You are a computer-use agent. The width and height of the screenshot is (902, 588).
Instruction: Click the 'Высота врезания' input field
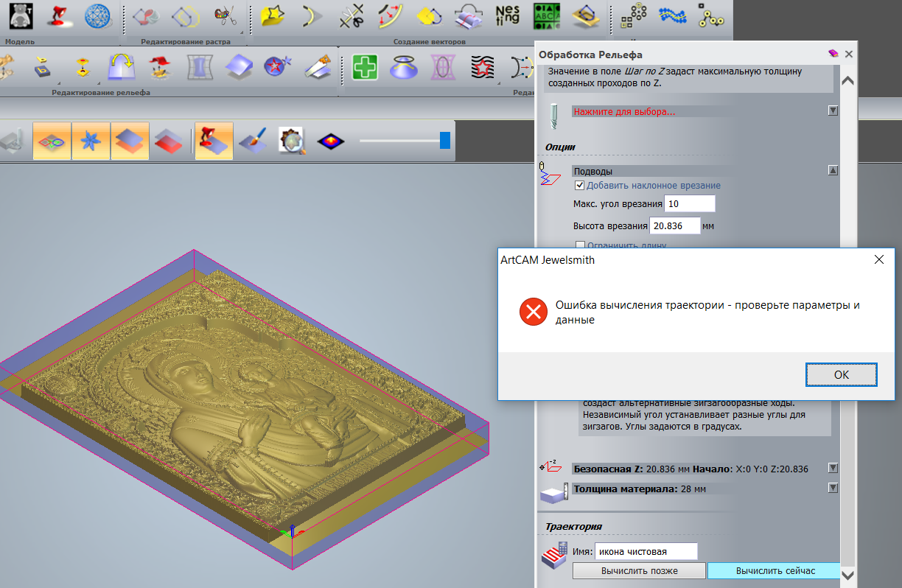click(x=674, y=225)
